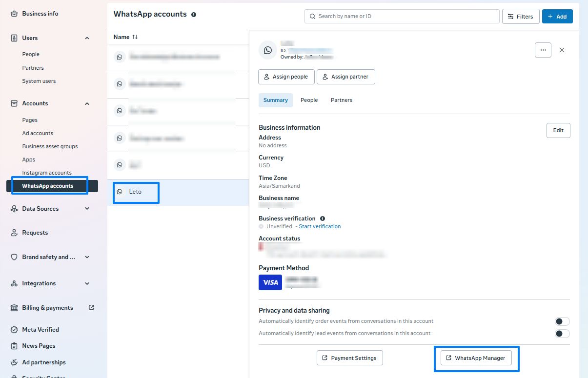Click the name sort arrows icon
Screen dimensions: 588x378
coord(135,37)
